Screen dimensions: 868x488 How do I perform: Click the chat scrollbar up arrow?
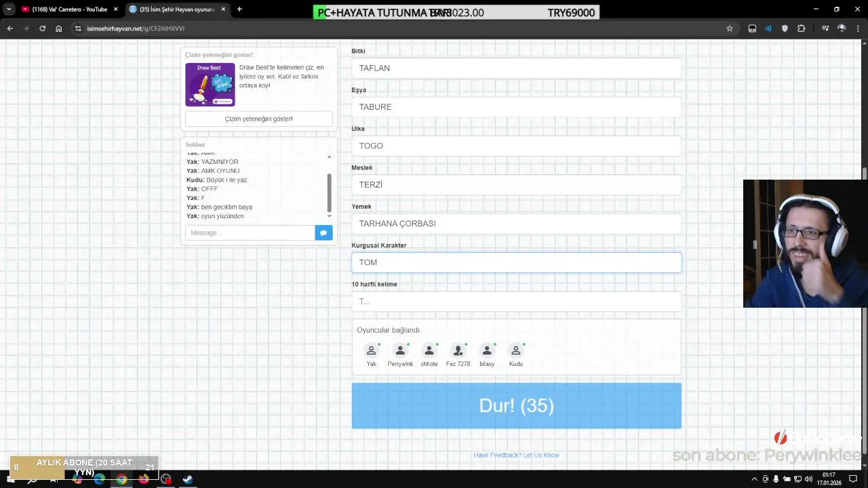coord(330,157)
